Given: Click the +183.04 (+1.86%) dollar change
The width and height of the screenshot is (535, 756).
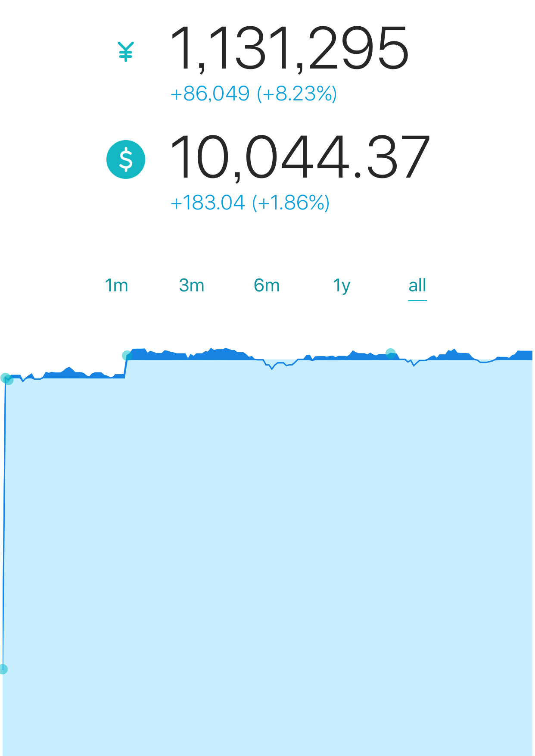Looking at the screenshot, I should pos(250,203).
